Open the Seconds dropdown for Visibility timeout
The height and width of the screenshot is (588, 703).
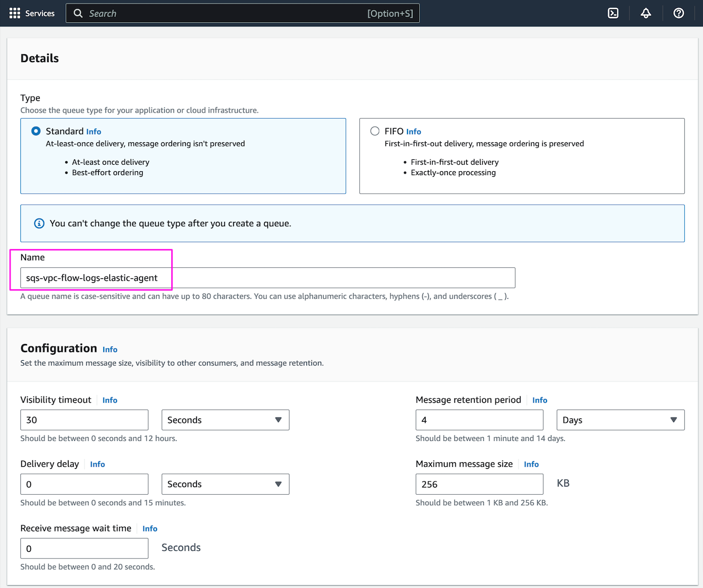coord(225,419)
